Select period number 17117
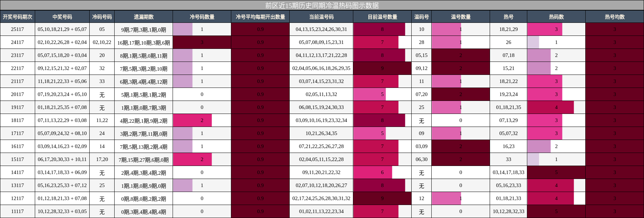 [18, 133]
